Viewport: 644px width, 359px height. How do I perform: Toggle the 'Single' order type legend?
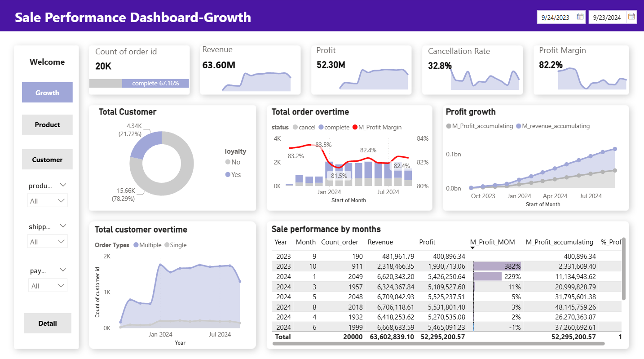pos(175,245)
